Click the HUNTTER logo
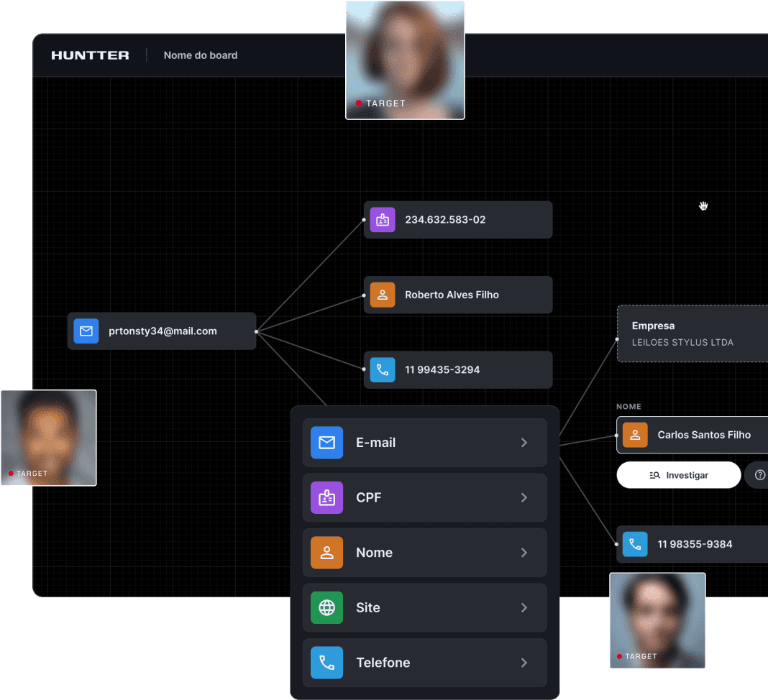Viewport: 768px width, 700px height. pos(90,55)
